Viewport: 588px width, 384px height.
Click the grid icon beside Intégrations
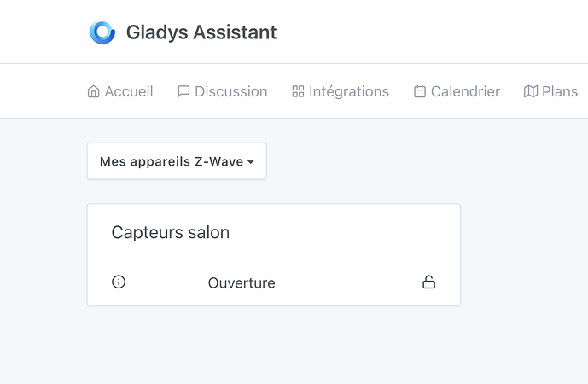(x=298, y=91)
